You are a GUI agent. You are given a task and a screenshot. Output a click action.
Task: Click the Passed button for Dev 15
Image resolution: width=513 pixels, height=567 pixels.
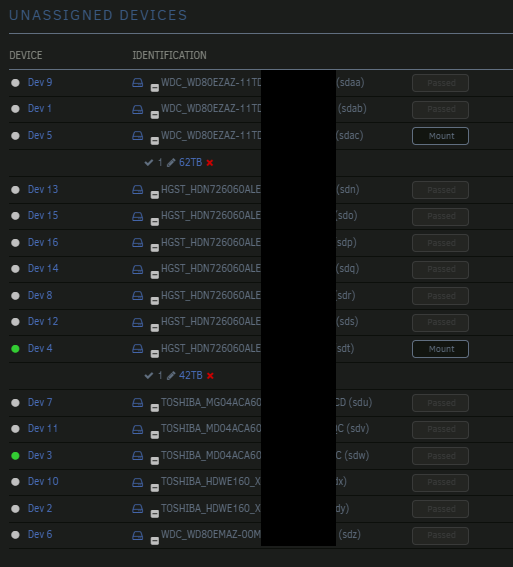(440, 216)
